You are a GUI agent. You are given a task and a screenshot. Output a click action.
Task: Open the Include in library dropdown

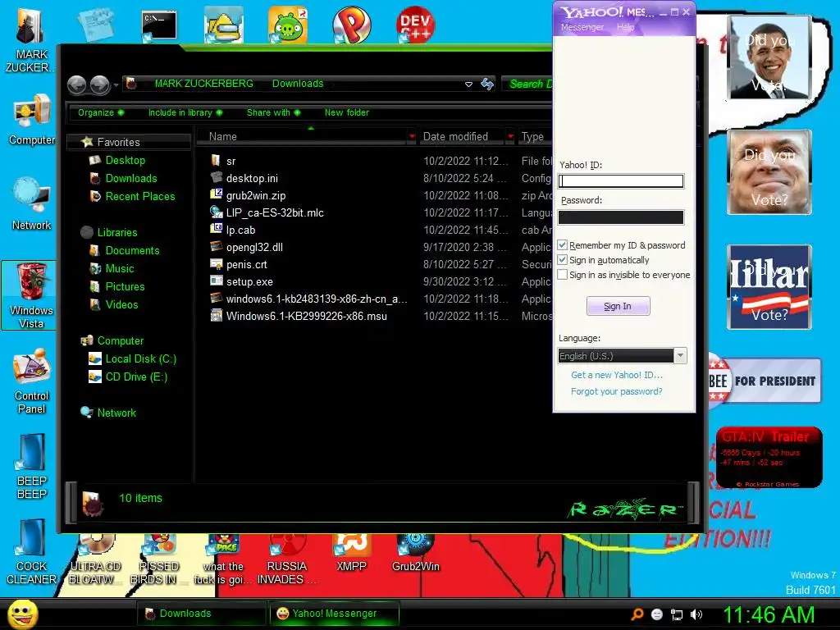click(185, 112)
